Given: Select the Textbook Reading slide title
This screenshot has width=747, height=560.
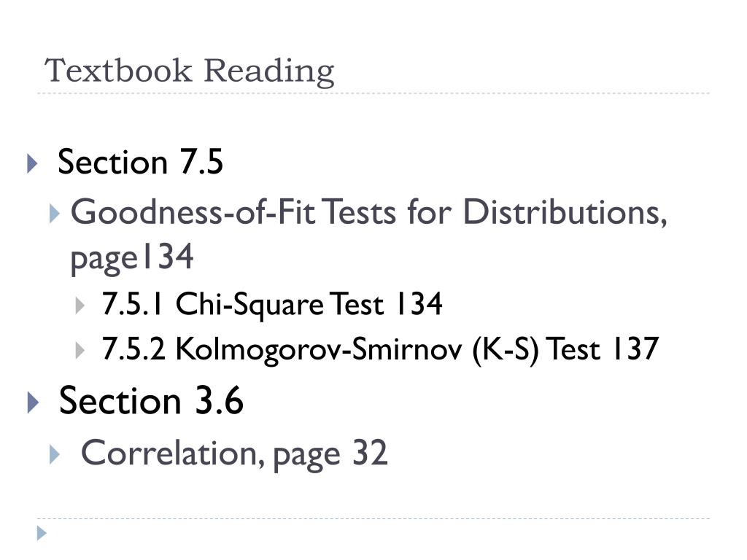Looking at the screenshot, I should click(190, 71).
